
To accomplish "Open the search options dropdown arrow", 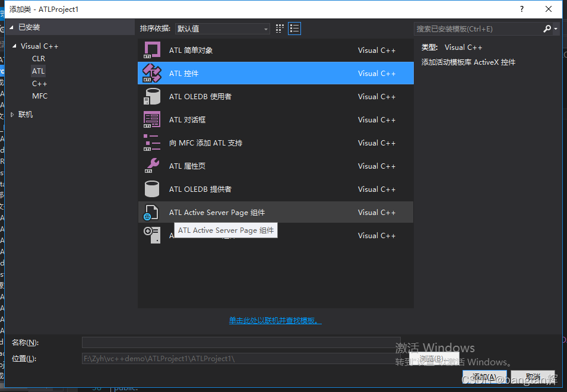I will click(556, 29).
